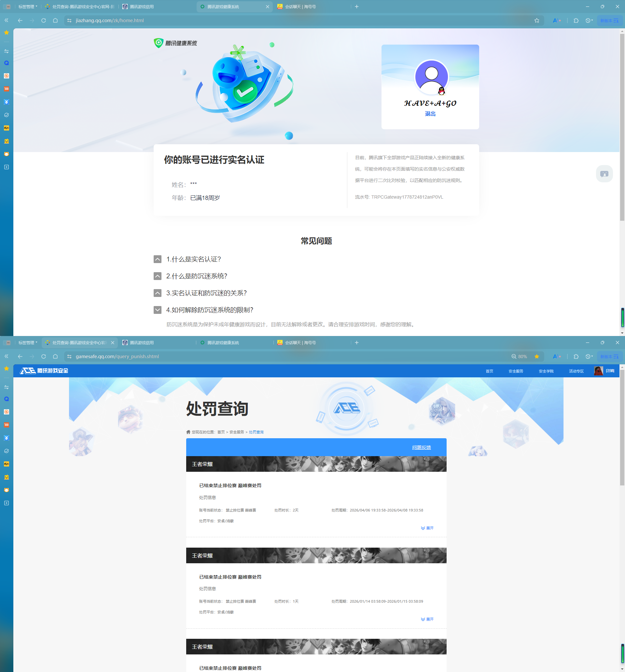Close the 处罚查询 tab in the gamesafe.qq.com window
This screenshot has height=672, width=625.
coord(113,343)
